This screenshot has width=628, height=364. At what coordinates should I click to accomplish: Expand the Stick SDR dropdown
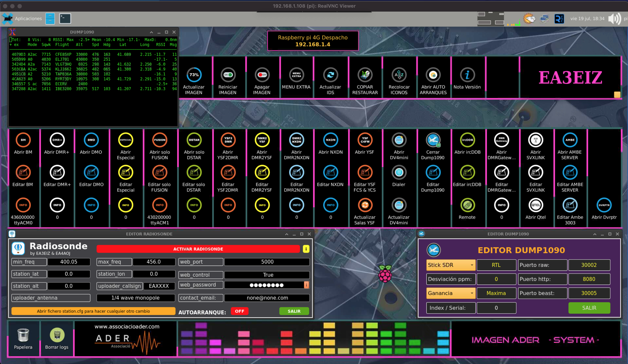(x=451, y=265)
